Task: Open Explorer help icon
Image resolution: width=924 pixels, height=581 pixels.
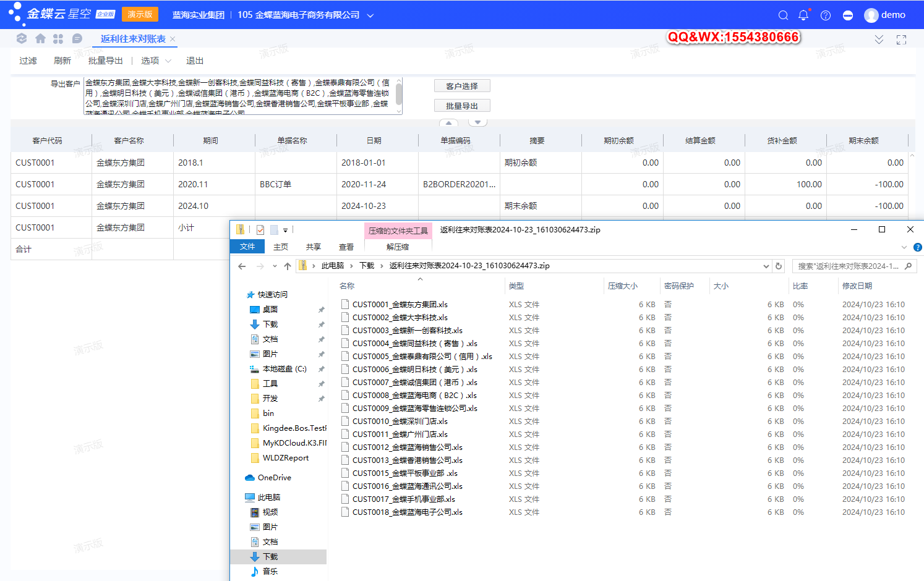Action: click(x=918, y=247)
